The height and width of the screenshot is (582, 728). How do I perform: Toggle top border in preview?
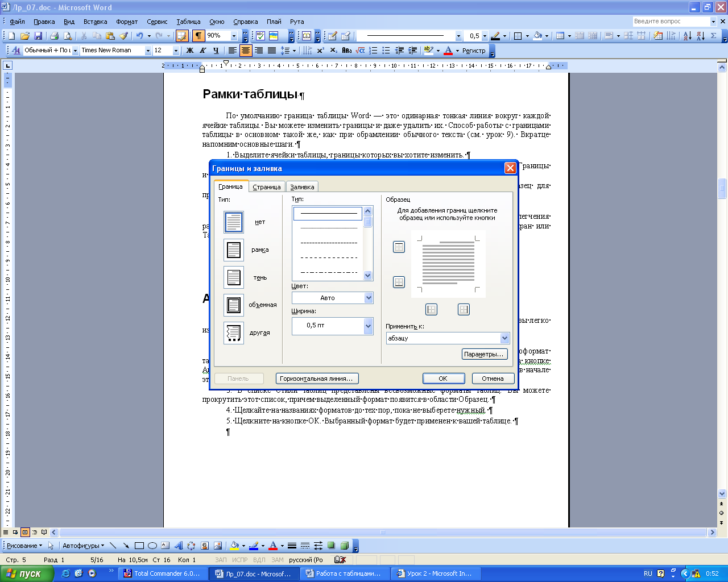click(399, 247)
